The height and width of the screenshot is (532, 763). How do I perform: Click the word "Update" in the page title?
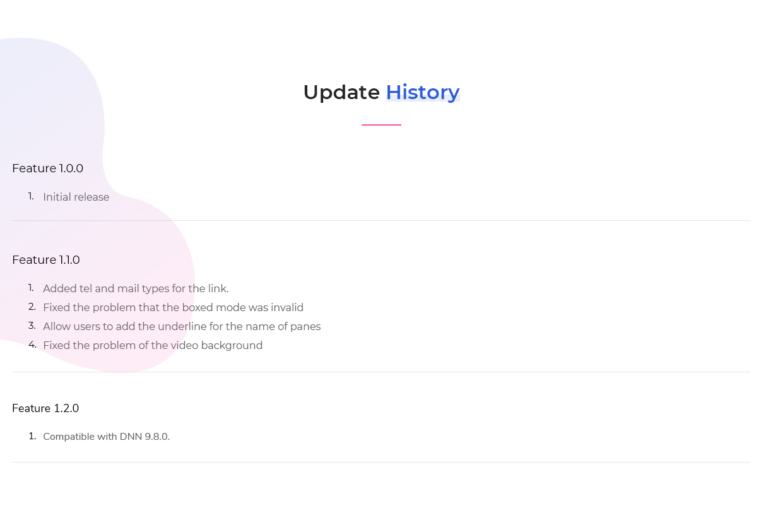[341, 92]
